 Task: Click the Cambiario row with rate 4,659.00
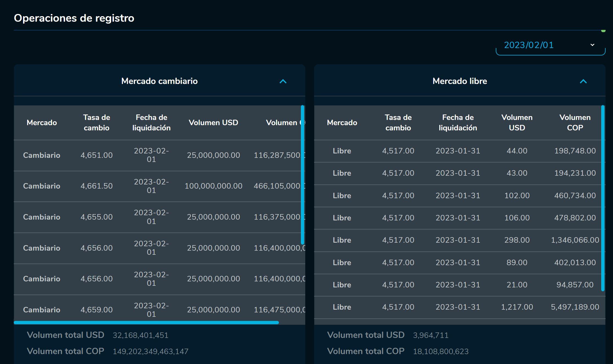pyautogui.click(x=97, y=310)
